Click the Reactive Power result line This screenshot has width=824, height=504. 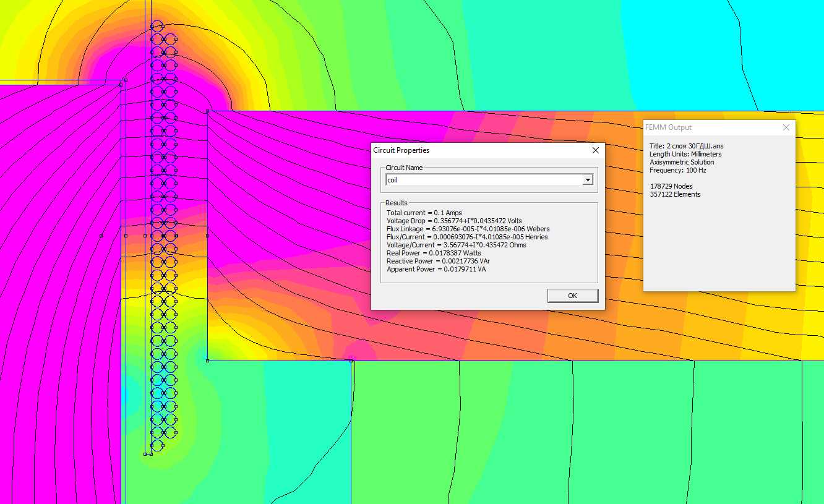[x=438, y=261]
